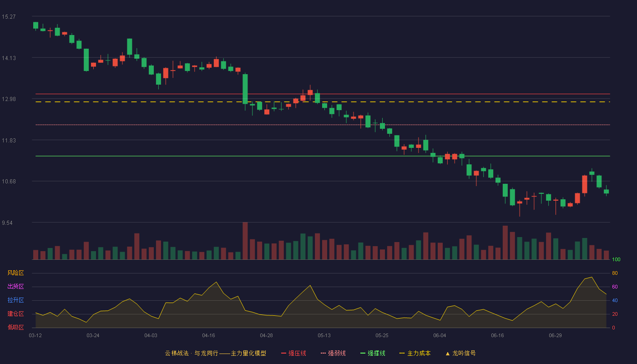
Task: Click the 15.27 price axis label
Action: (9, 17)
